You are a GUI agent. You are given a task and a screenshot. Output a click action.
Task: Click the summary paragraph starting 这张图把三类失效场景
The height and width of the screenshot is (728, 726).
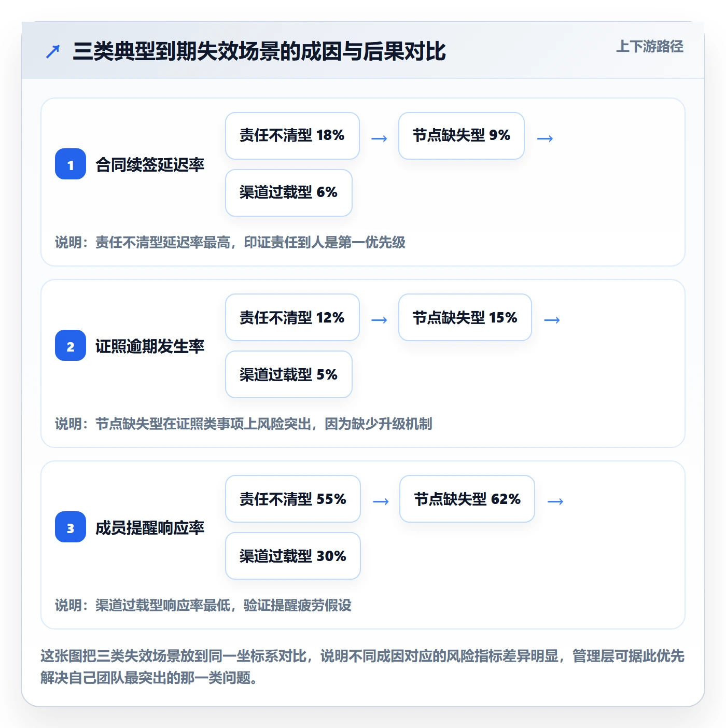[362, 667]
